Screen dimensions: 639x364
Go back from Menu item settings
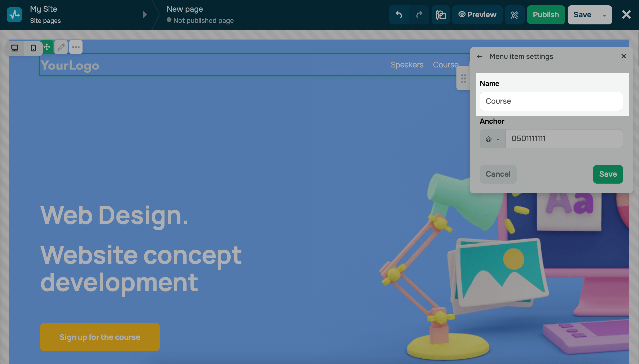pos(480,57)
